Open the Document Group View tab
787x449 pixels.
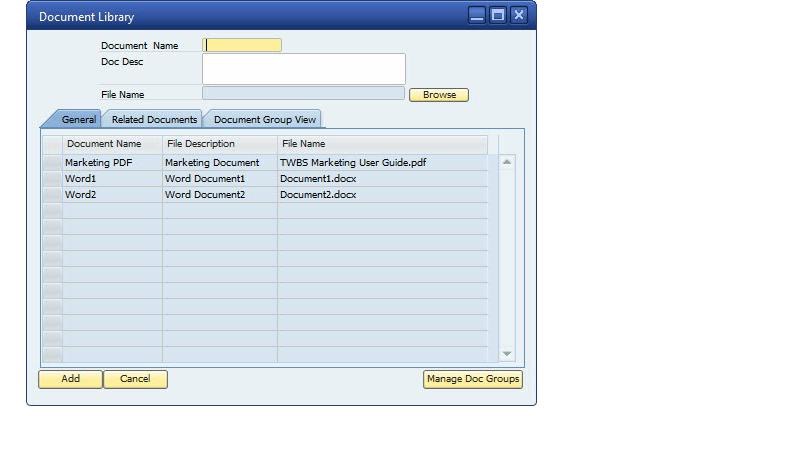click(x=265, y=119)
